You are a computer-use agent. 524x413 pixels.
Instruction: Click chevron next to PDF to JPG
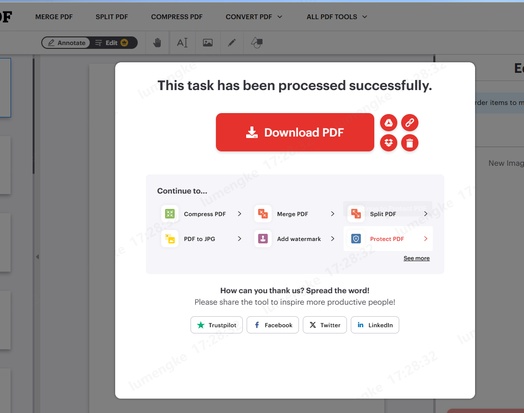239,239
